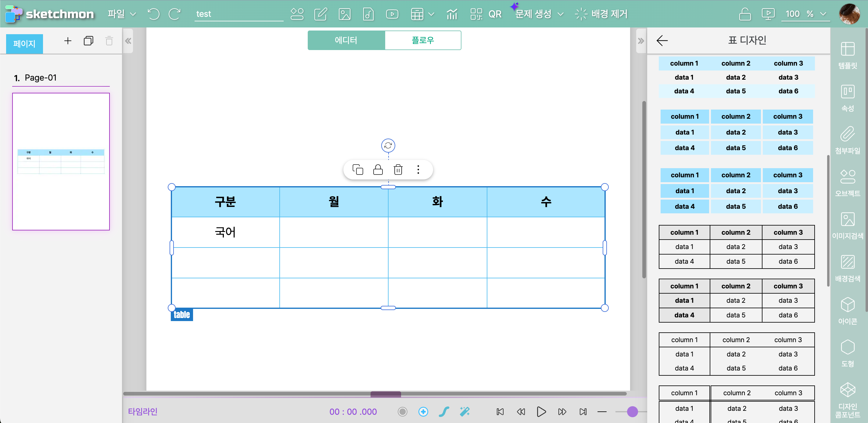
Task: Expand the 파일 menu dropdown
Action: [121, 14]
